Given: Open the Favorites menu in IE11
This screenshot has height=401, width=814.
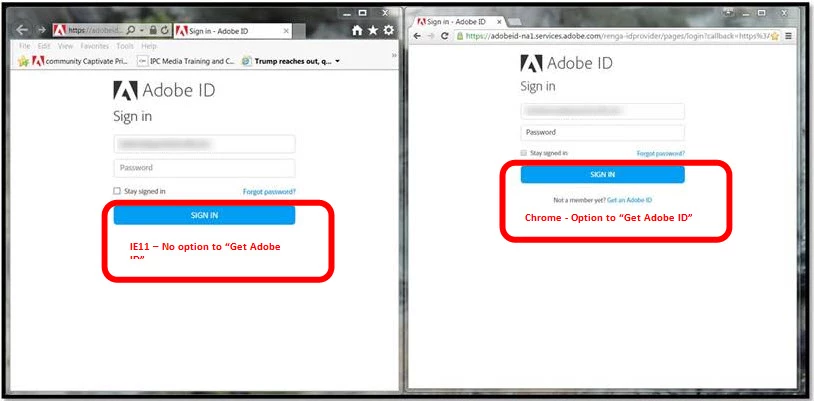Looking at the screenshot, I should pyautogui.click(x=94, y=46).
